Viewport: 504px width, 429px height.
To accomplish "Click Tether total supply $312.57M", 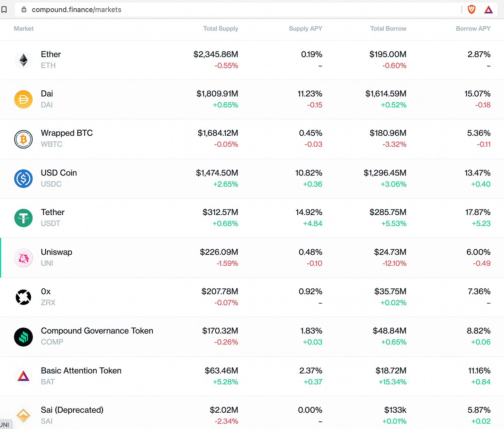I will pyautogui.click(x=220, y=212).
